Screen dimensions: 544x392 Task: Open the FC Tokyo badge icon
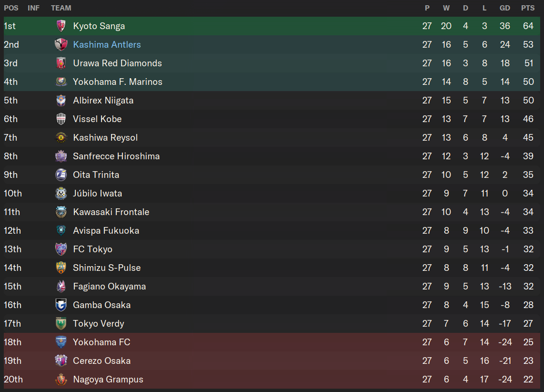(61, 249)
